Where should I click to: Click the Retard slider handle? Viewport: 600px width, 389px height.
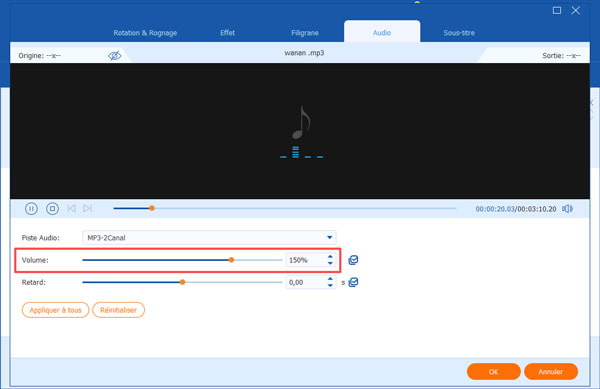pyautogui.click(x=183, y=282)
